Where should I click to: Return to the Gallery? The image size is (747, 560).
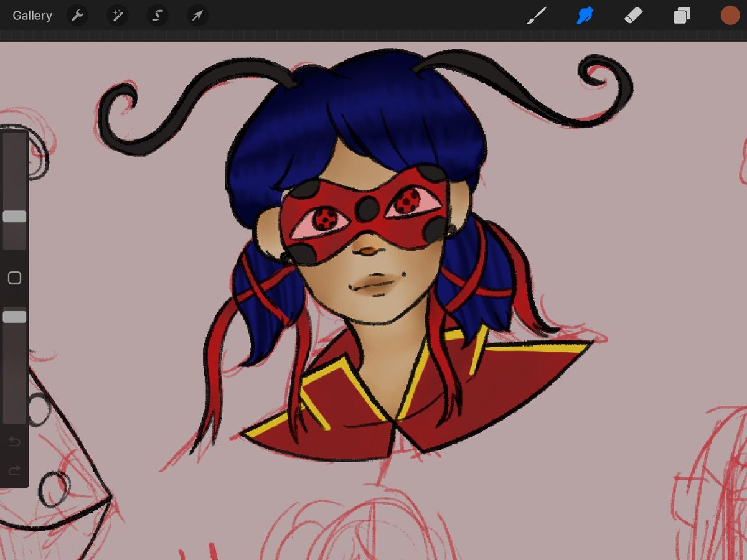coord(32,16)
